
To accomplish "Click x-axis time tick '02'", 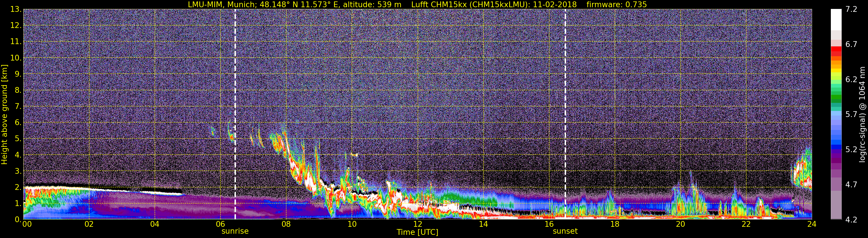I will [89, 224].
